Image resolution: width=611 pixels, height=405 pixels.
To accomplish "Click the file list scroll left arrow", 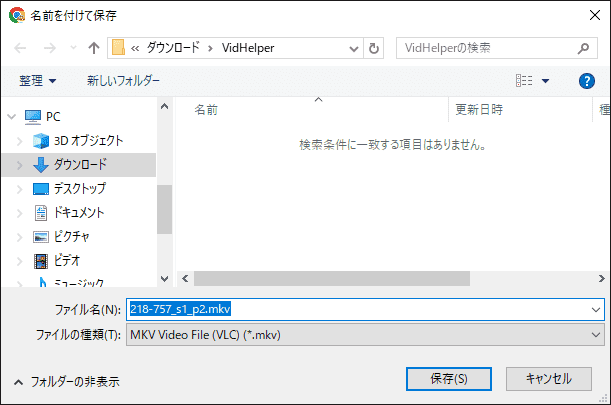I will (x=185, y=279).
